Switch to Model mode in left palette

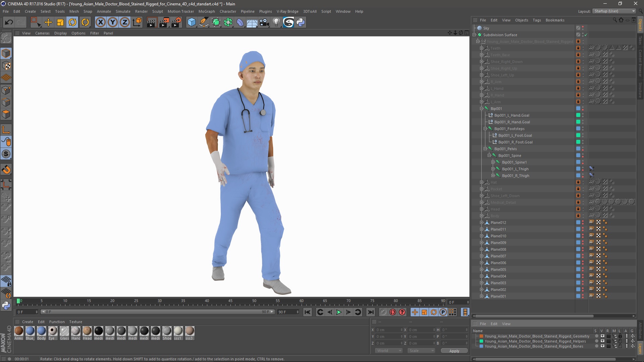[6, 53]
